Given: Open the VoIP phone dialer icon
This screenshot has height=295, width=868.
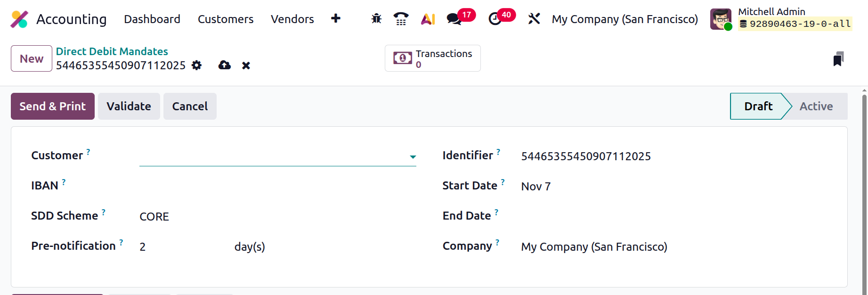Looking at the screenshot, I should point(401,19).
